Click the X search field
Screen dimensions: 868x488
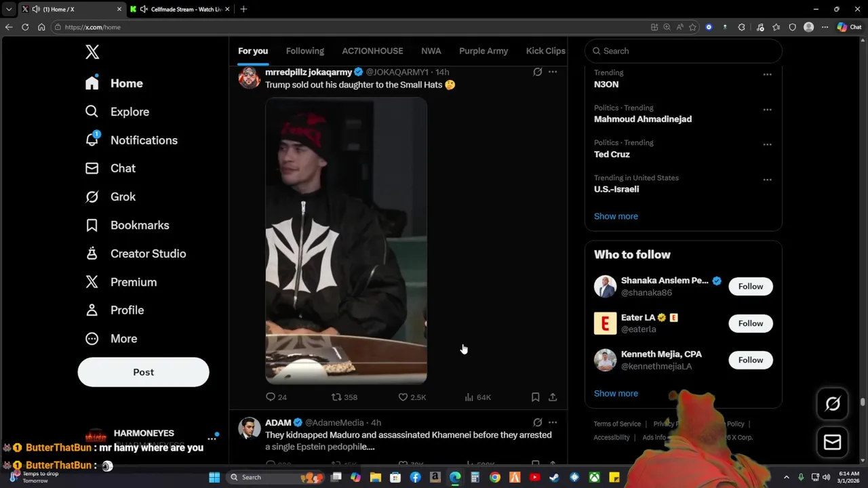click(683, 51)
